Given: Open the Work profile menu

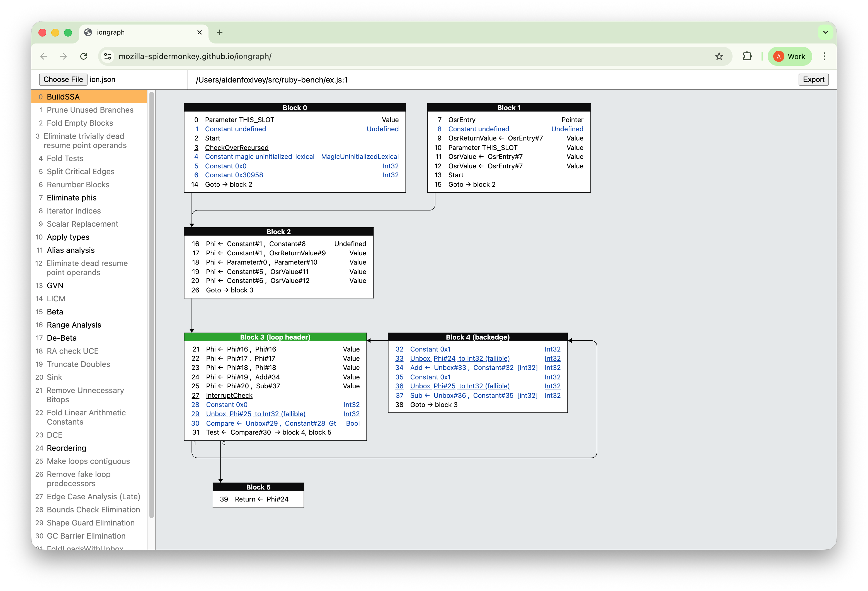Looking at the screenshot, I should coord(790,56).
